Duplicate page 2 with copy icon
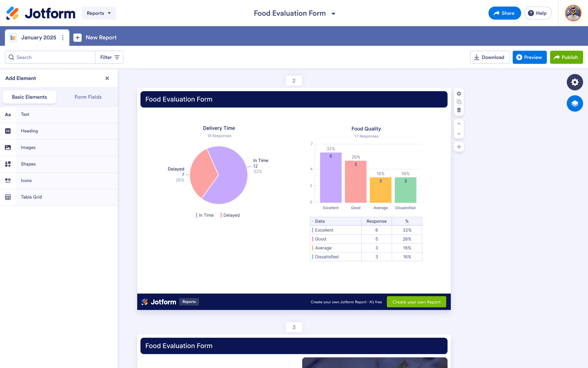The image size is (588, 368). [x=459, y=102]
